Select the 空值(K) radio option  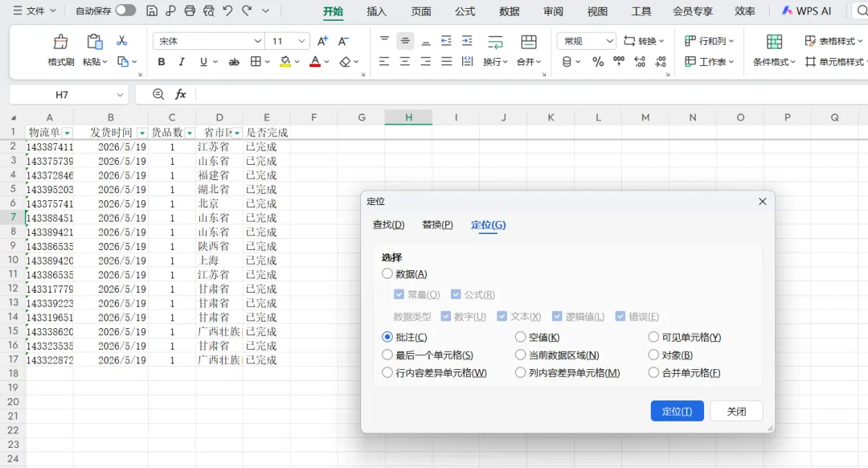tap(520, 337)
